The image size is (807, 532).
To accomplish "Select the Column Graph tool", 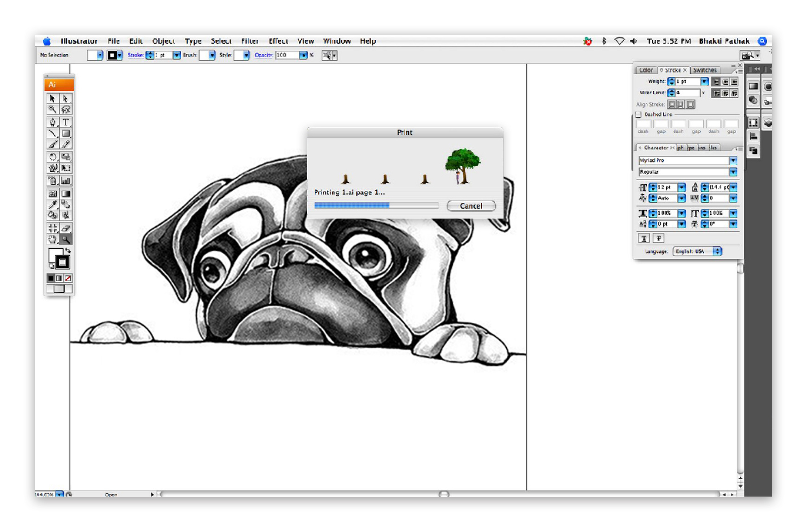I will pyautogui.click(x=66, y=181).
